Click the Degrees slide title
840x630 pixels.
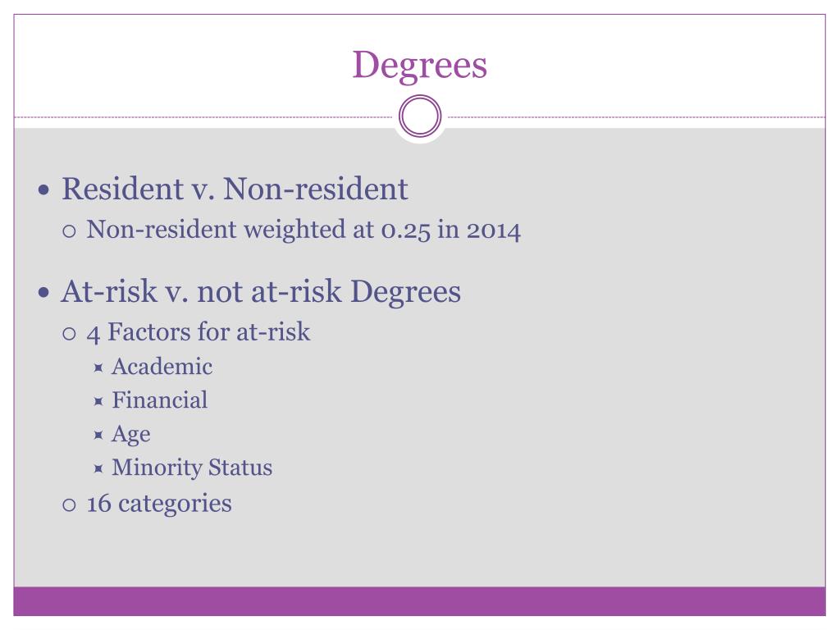coord(419,66)
